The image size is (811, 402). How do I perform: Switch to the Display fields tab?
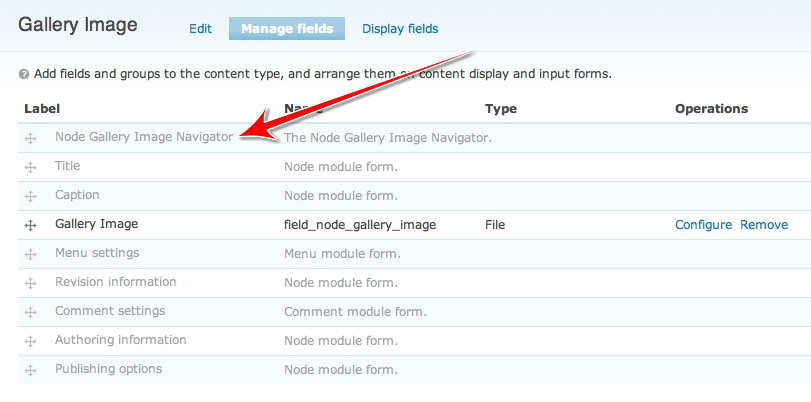coord(400,29)
